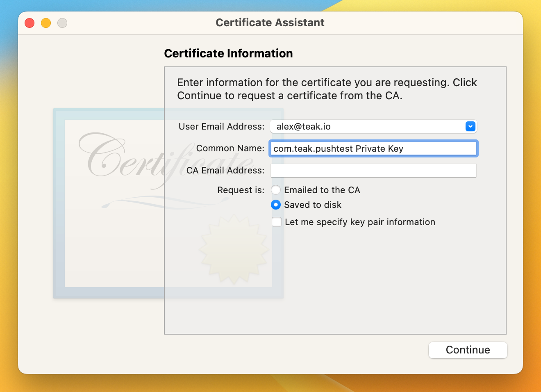This screenshot has height=392, width=541.
Task: Open the User Email Address dropdown arrow
Action: [471, 126]
